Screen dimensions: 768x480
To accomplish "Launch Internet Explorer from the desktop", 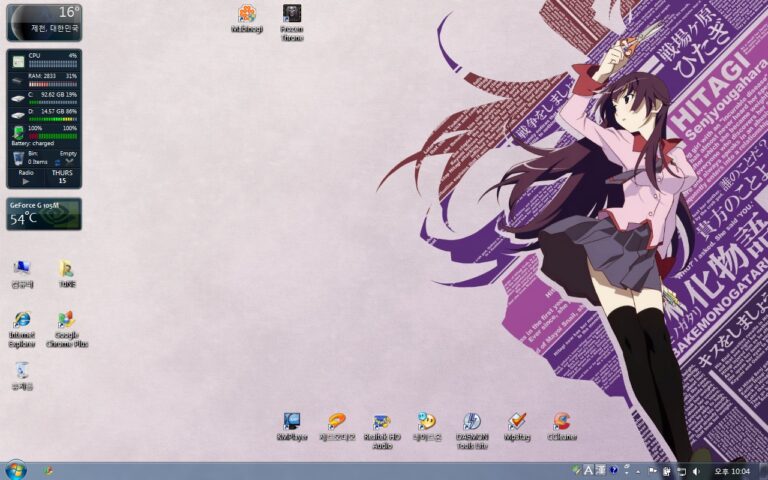I will click(x=22, y=329).
